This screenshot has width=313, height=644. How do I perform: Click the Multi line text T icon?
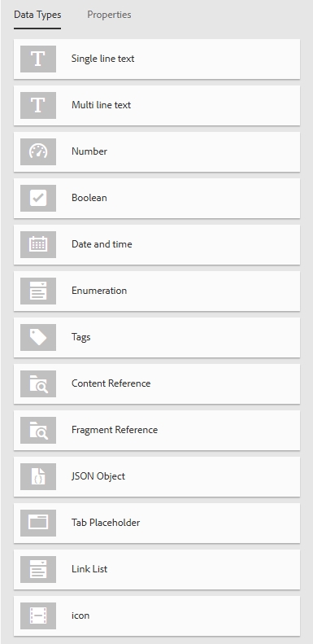tap(38, 105)
